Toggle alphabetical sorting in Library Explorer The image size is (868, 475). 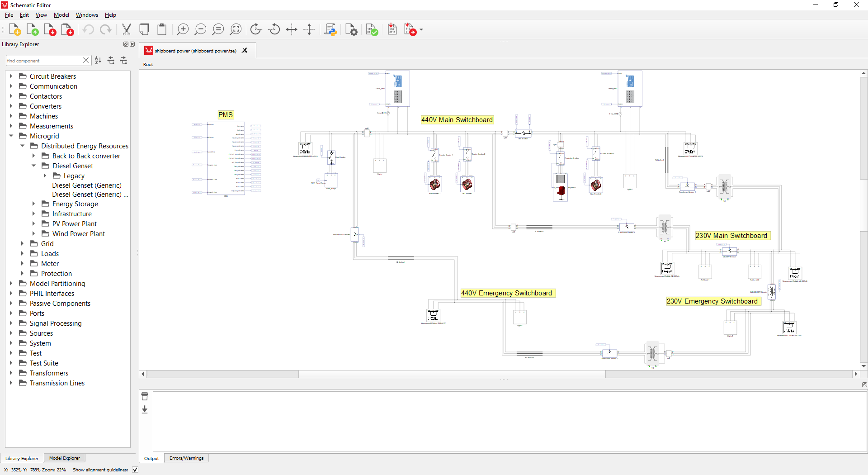pos(98,60)
